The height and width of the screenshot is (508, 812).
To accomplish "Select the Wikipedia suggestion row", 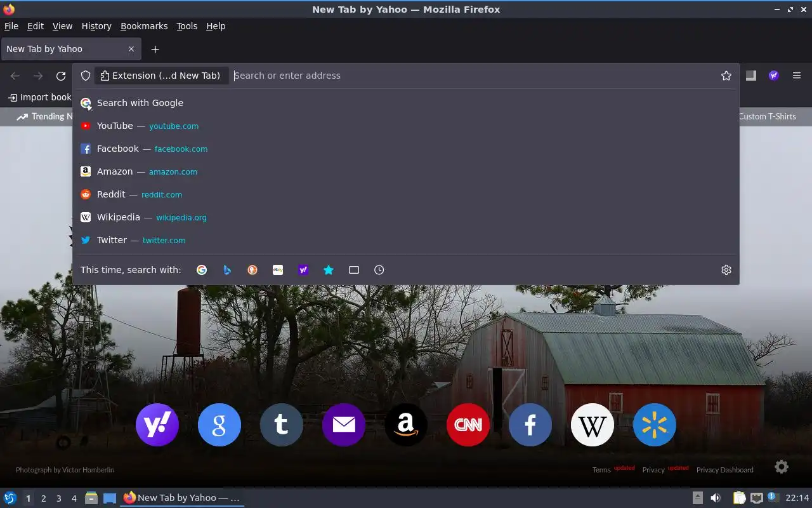I will pos(406,217).
